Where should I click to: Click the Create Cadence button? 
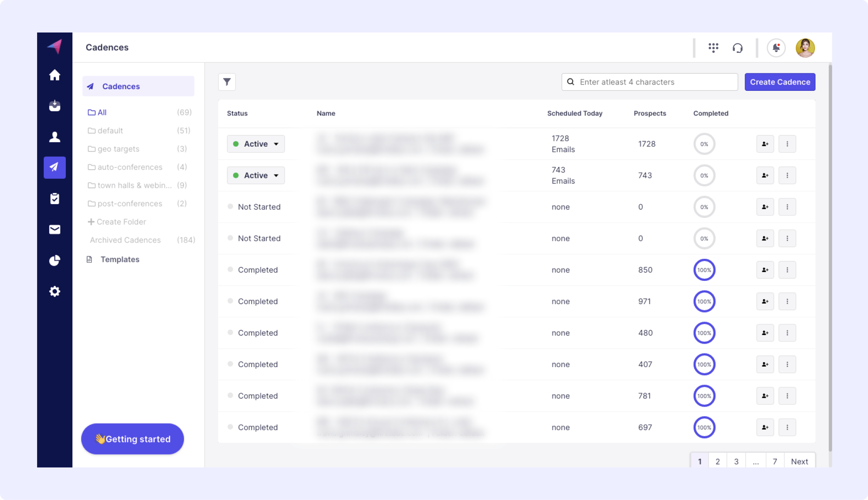(x=780, y=82)
